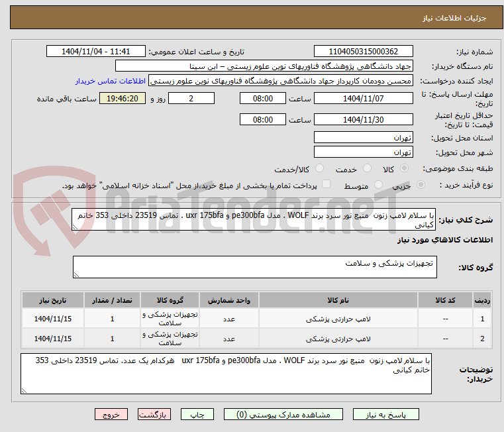504x432 pixels.
Task: Click the بازگشت back button
Action: click(154, 414)
